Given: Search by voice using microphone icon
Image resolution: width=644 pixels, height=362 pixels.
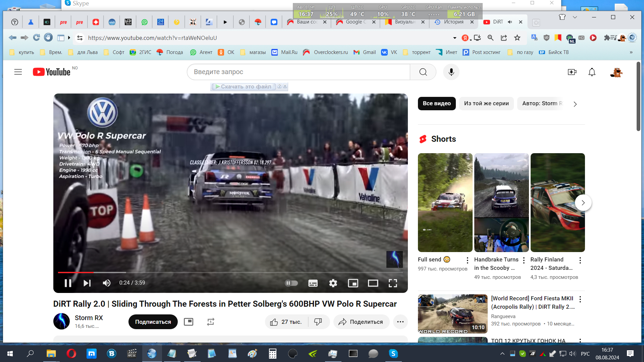Looking at the screenshot, I should (451, 72).
